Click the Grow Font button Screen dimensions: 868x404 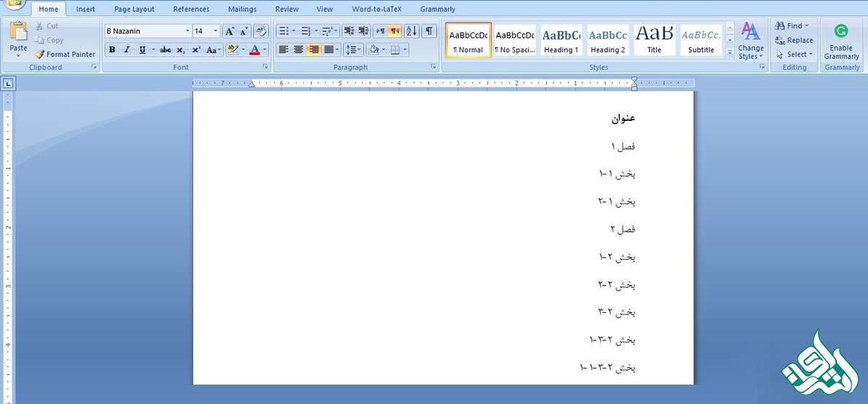tap(229, 31)
